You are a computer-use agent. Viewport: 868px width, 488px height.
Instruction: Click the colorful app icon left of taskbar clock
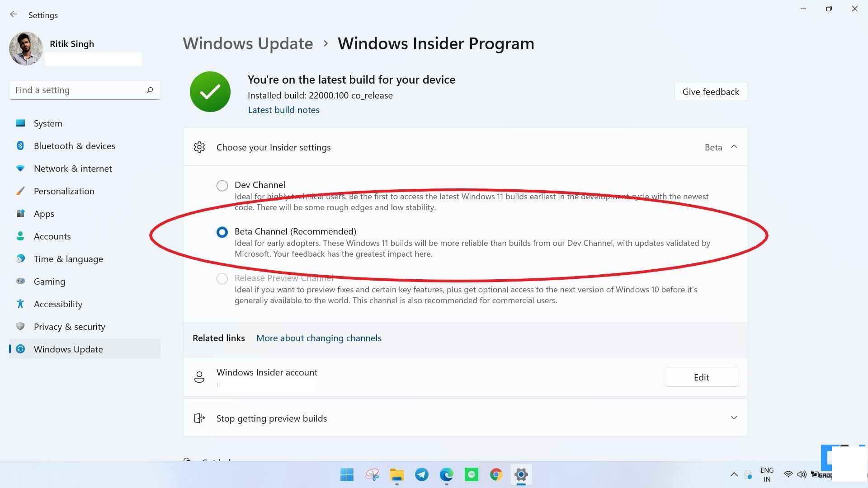(x=496, y=474)
